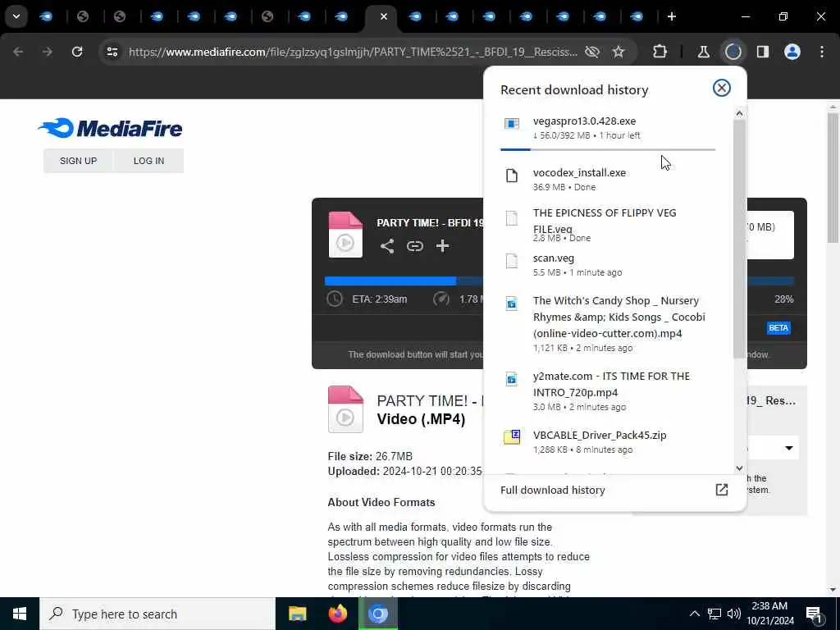The height and width of the screenshot is (630, 840).
Task: Click the share icon on MediaFire file card
Action: (387, 246)
